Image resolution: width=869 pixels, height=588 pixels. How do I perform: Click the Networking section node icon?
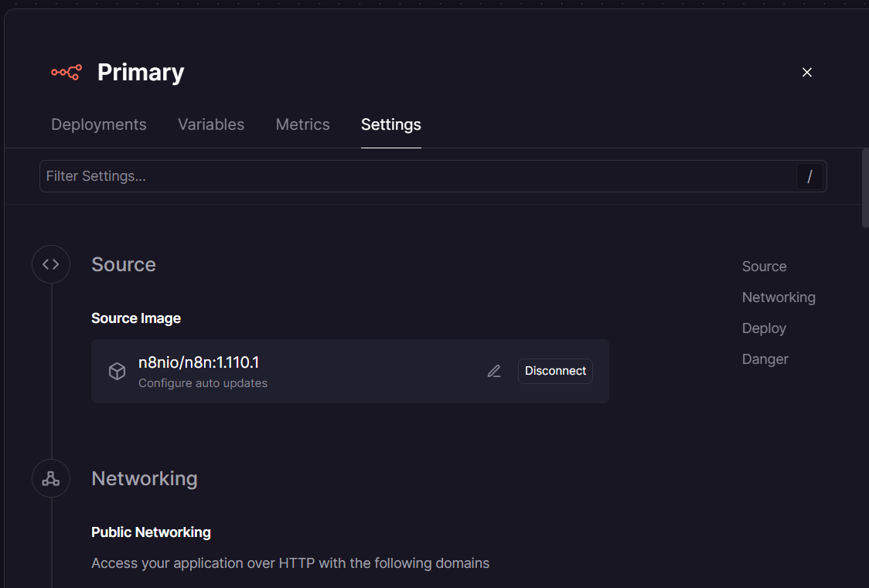tap(51, 479)
